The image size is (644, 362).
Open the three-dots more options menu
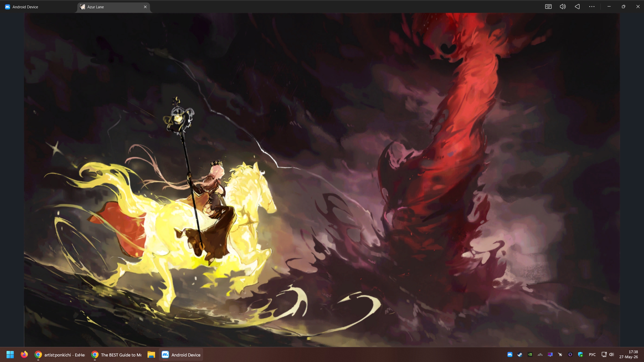tap(592, 7)
